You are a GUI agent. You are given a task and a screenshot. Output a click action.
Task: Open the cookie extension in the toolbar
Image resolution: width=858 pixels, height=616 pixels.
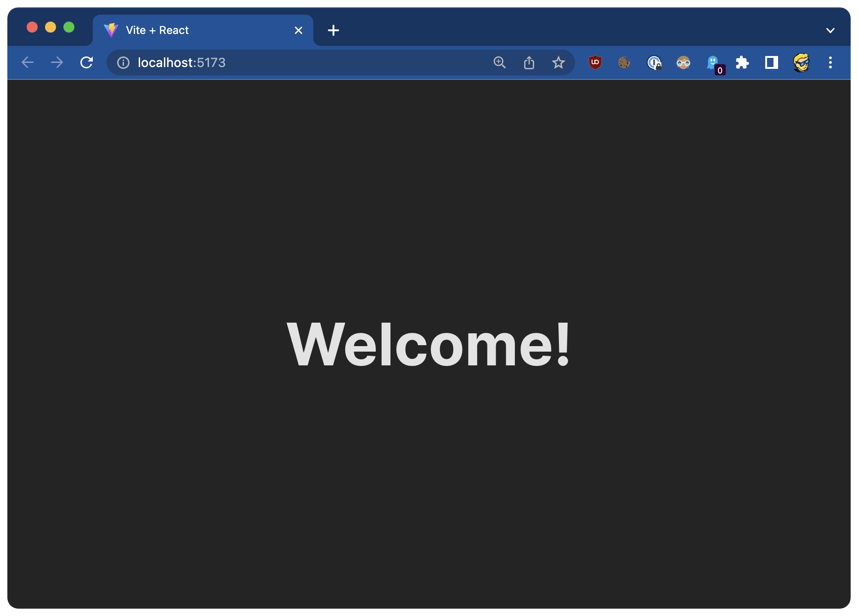(624, 62)
